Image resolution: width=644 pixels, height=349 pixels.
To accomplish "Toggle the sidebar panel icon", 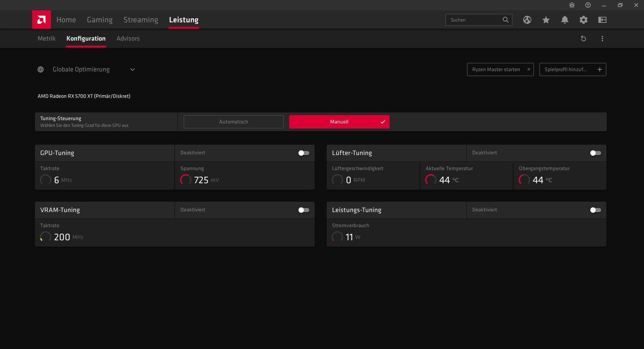I will coord(602,20).
